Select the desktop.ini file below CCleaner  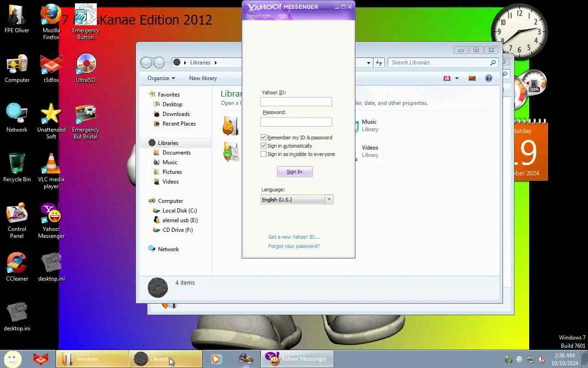(x=17, y=317)
